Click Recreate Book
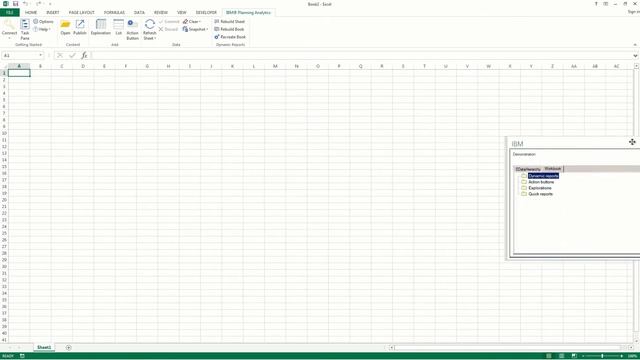 coord(230,37)
